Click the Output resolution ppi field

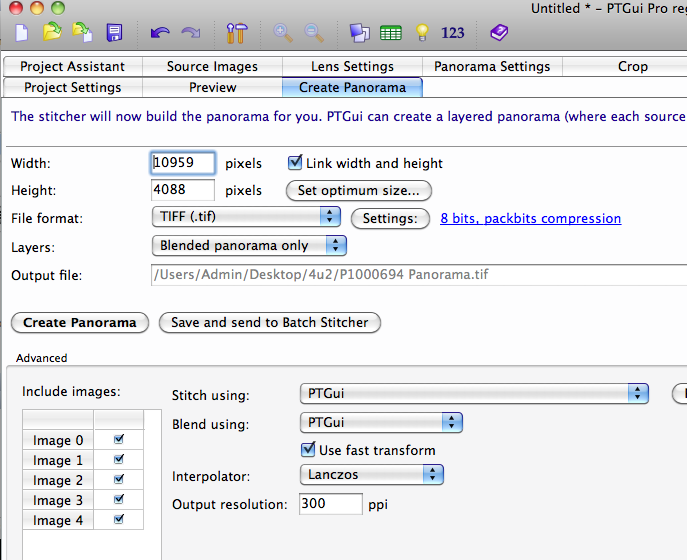[x=331, y=504]
